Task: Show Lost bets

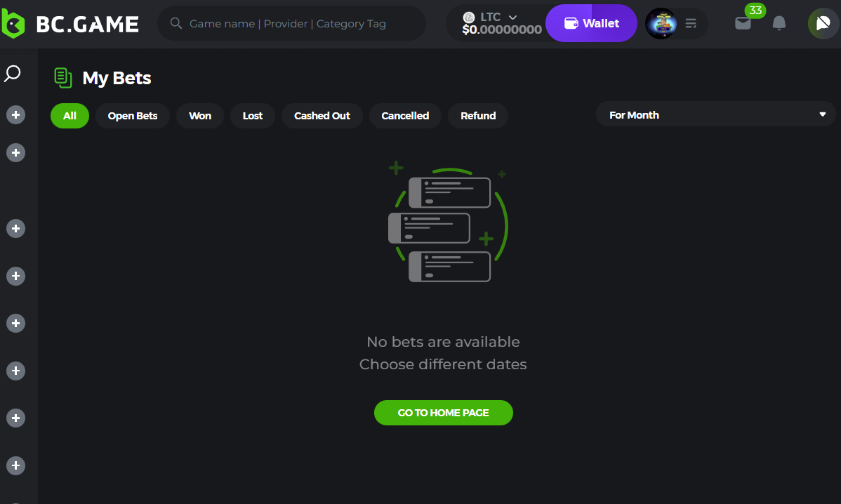Action: (x=253, y=116)
